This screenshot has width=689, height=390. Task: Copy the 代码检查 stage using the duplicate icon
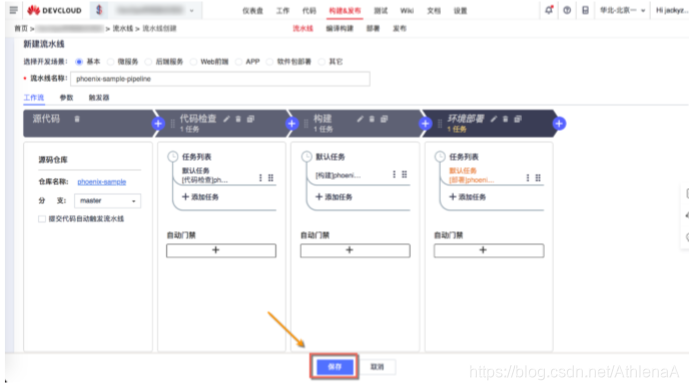coord(250,119)
